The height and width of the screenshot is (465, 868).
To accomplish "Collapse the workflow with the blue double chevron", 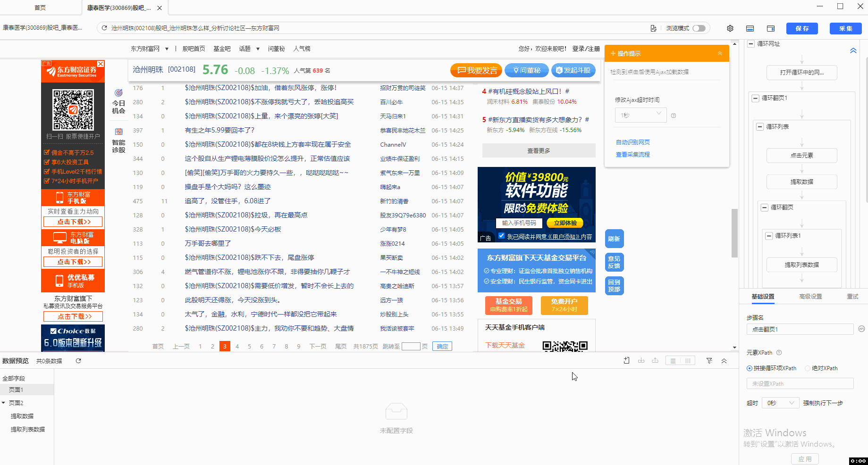I will (x=853, y=50).
